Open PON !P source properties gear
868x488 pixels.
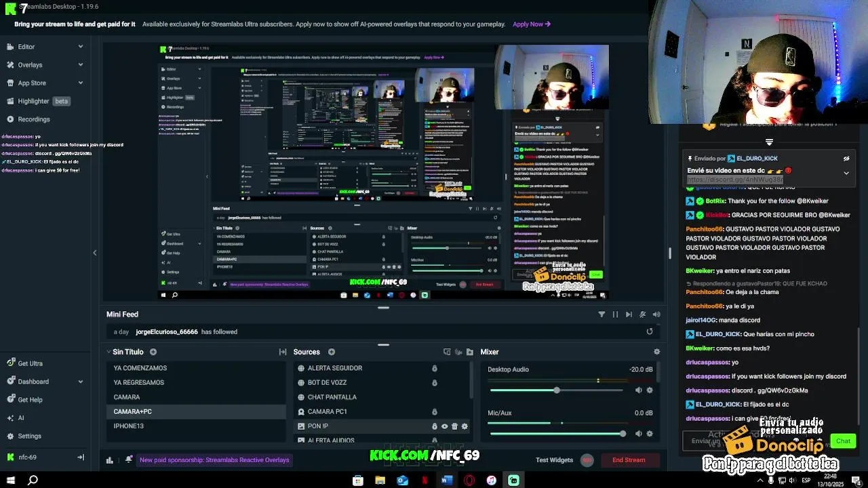(465, 426)
